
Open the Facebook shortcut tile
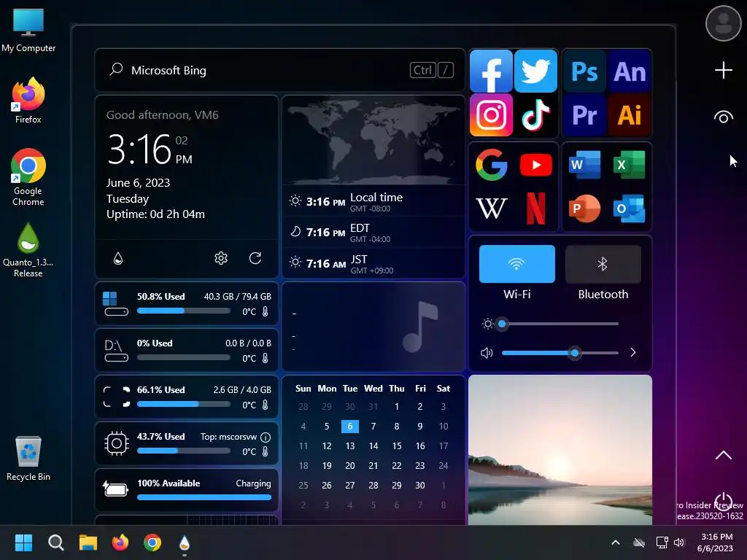pyautogui.click(x=491, y=71)
